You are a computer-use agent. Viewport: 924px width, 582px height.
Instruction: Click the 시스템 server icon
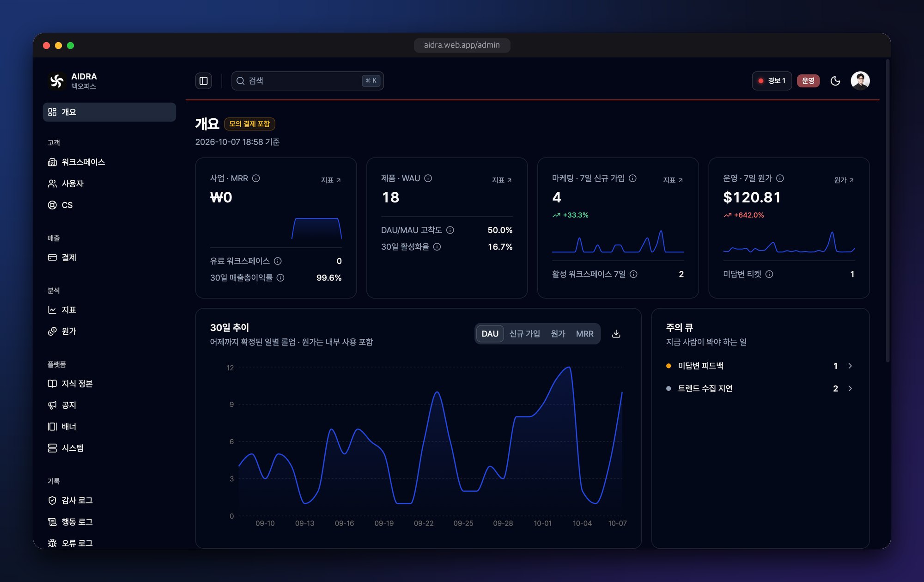tap(52, 448)
